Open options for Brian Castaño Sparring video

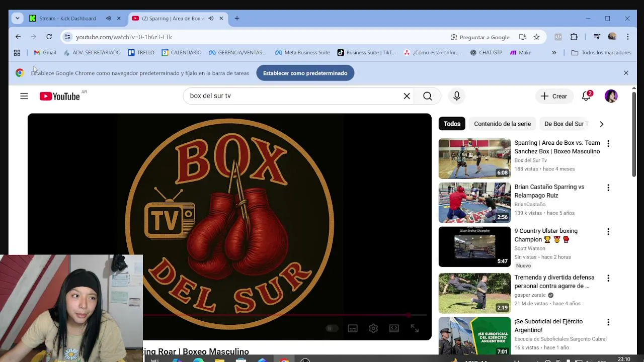pyautogui.click(x=608, y=188)
